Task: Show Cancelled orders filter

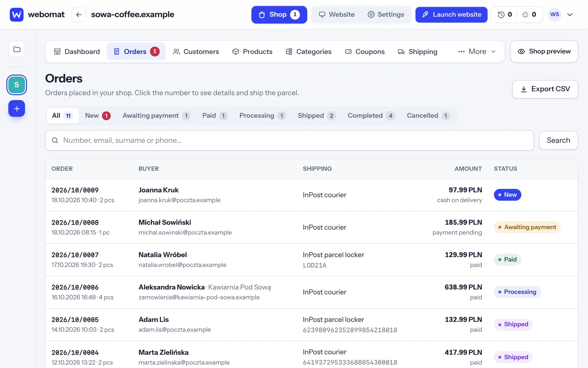Action: 428,116
